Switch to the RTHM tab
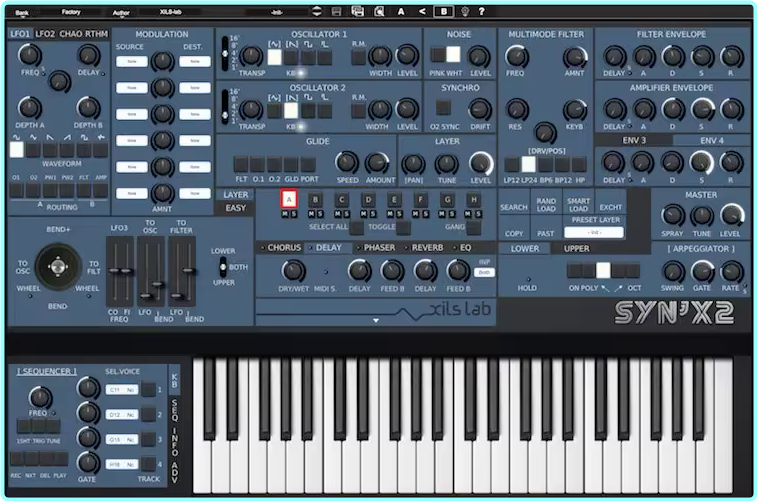This screenshot has width=757, height=501. point(96,34)
